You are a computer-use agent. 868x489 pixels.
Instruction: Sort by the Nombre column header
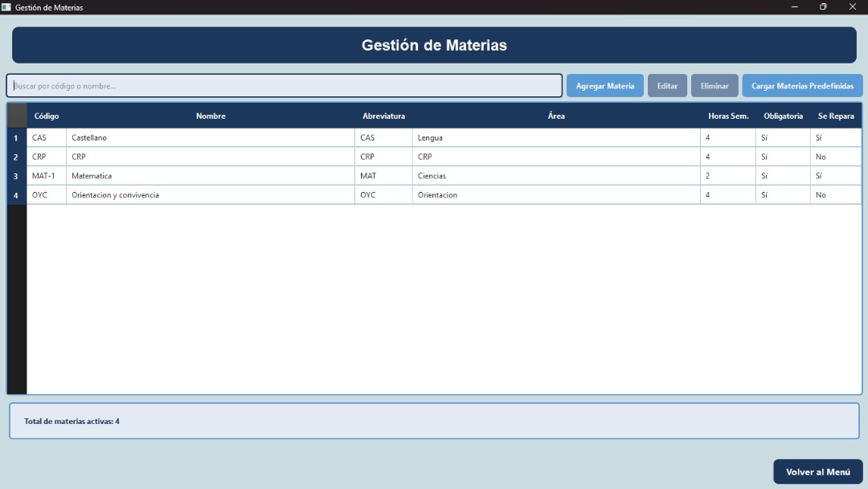coord(211,116)
